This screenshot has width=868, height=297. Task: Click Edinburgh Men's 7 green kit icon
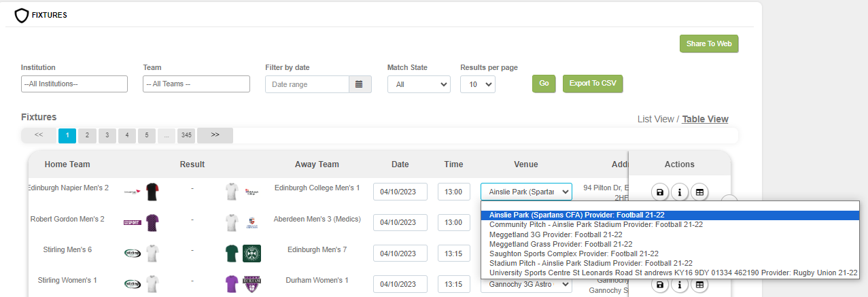pyautogui.click(x=232, y=254)
